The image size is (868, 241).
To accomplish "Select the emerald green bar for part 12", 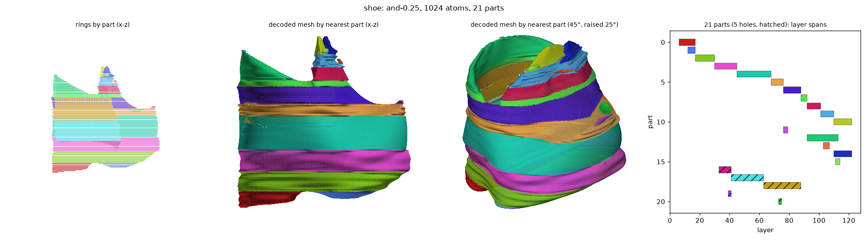I will pyautogui.click(x=822, y=138).
